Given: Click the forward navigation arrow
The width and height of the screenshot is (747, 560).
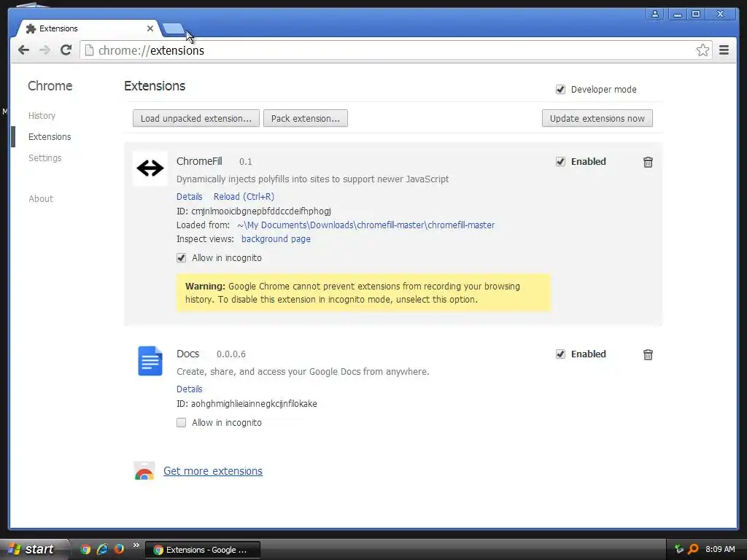Looking at the screenshot, I should (x=44, y=50).
